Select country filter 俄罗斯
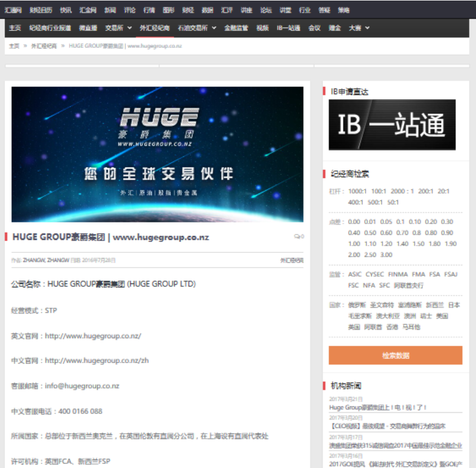This screenshot has height=468, width=476. click(x=357, y=305)
